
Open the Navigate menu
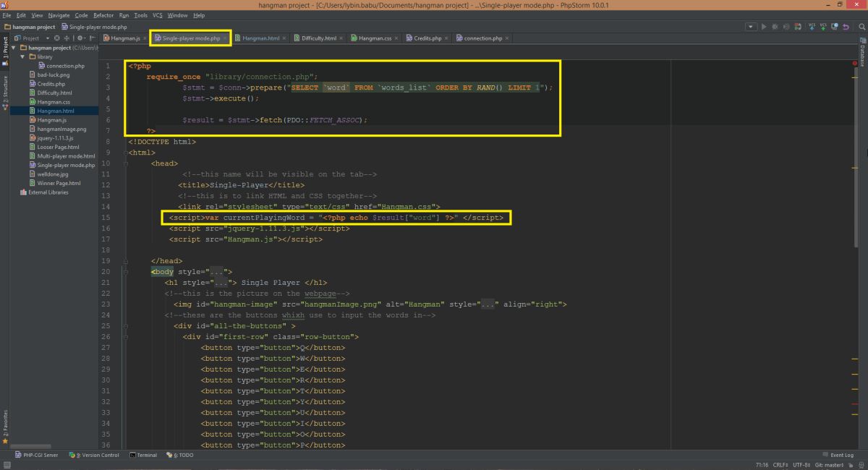(x=59, y=15)
